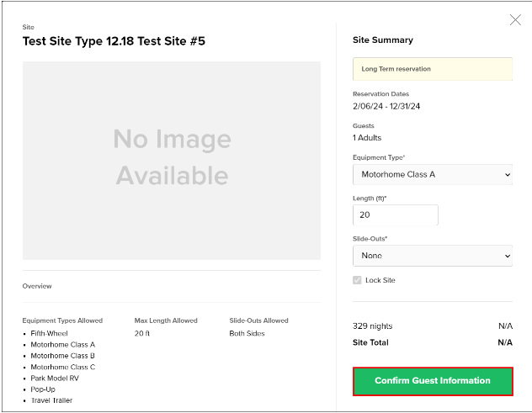The image size is (532, 413).
Task: Open the Equipment Type dropdown
Action: click(433, 175)
